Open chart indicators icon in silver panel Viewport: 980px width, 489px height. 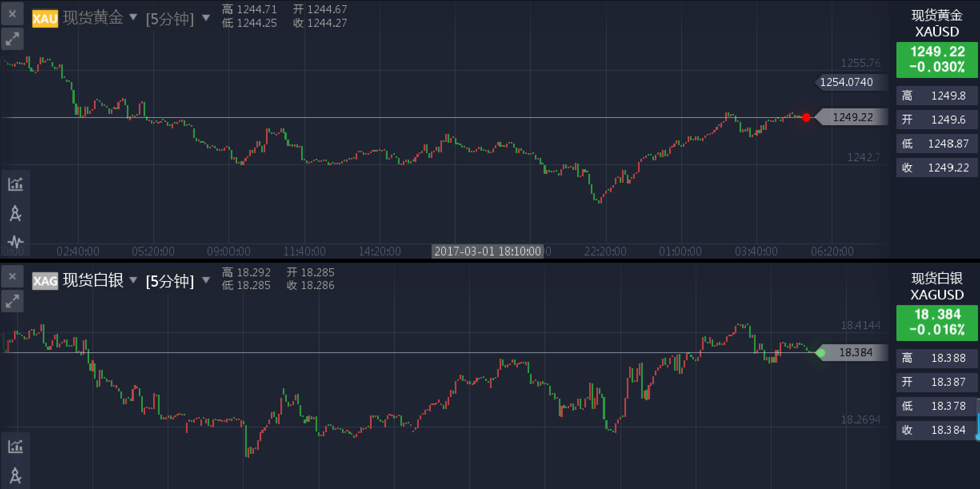(16, 446)
